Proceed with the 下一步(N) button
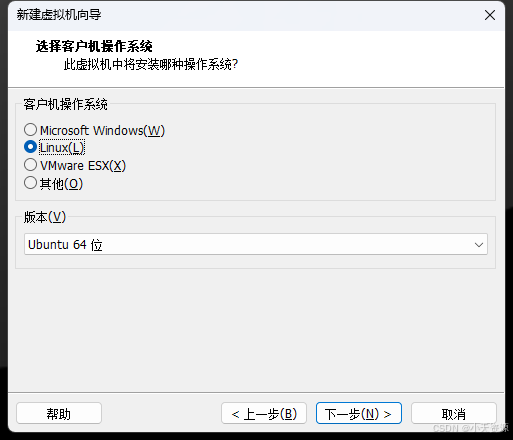 point(359,414)
